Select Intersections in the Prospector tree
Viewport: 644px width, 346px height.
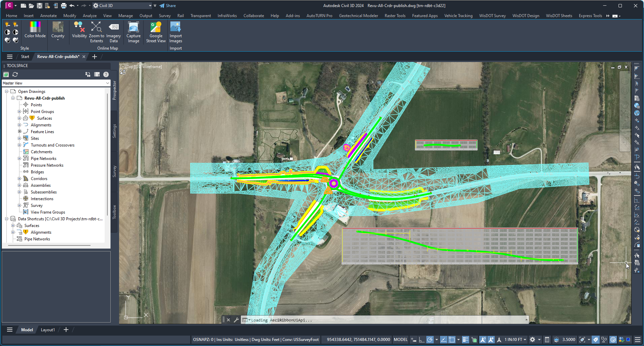click(x=42, y=199)
